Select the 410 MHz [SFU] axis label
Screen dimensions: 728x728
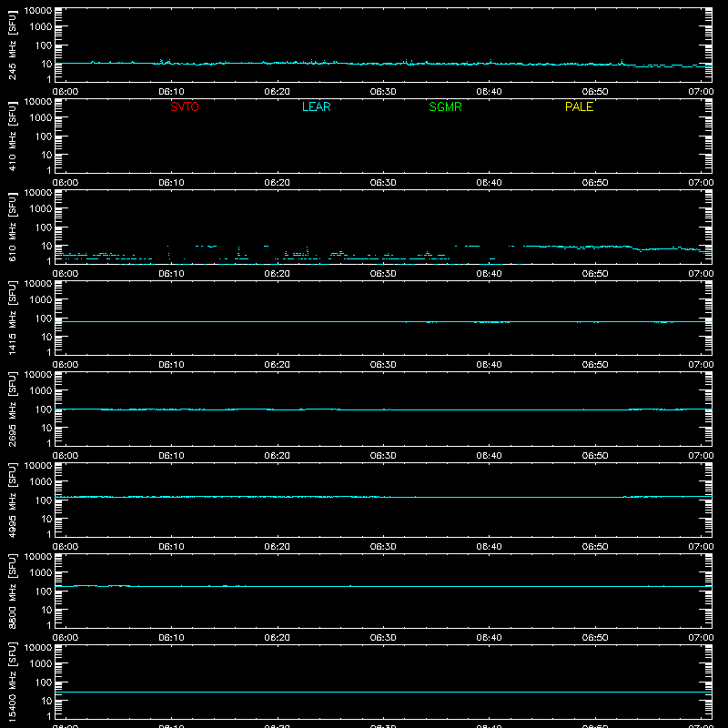(13, 136)
